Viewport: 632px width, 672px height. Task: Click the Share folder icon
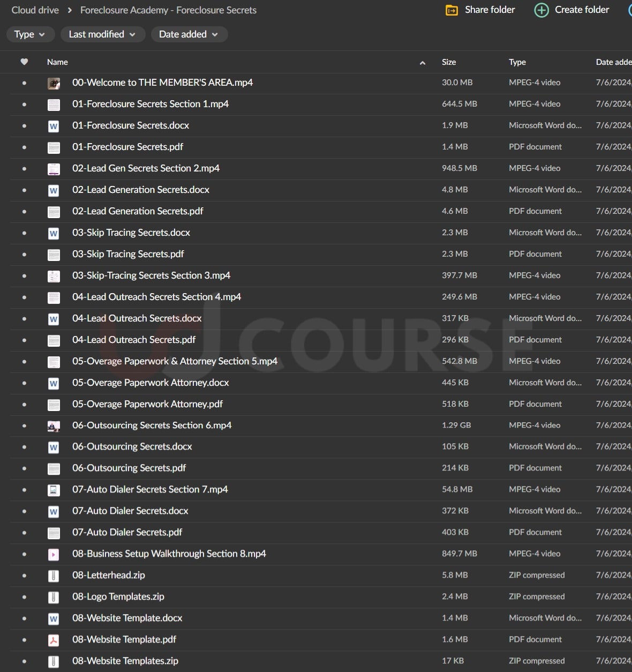(452, 10)
